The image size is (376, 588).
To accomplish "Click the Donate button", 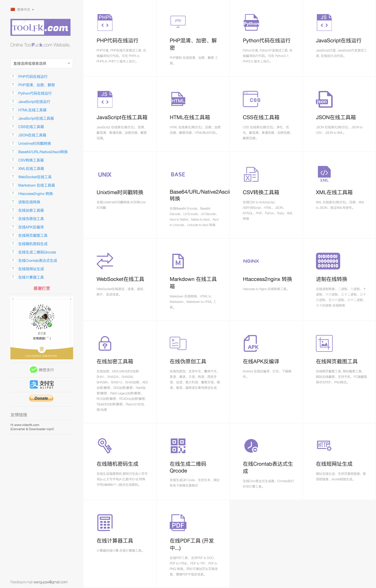I will pos(41,398).
